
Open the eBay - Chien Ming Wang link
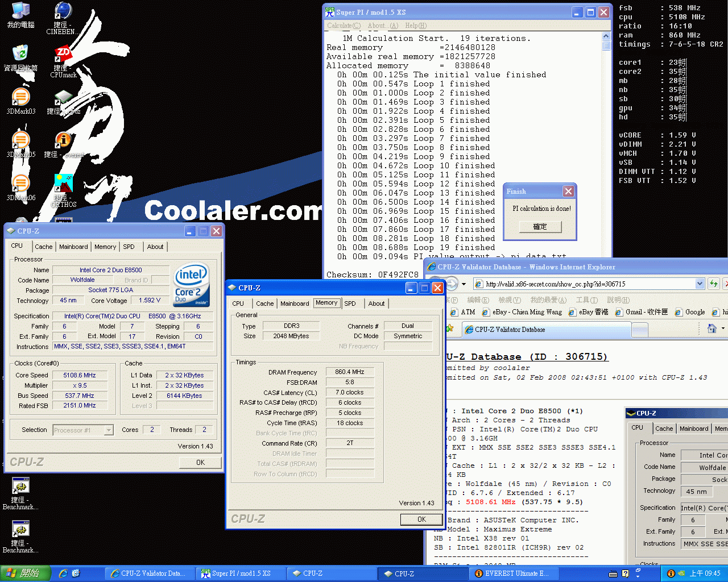(x=522, y=312)
